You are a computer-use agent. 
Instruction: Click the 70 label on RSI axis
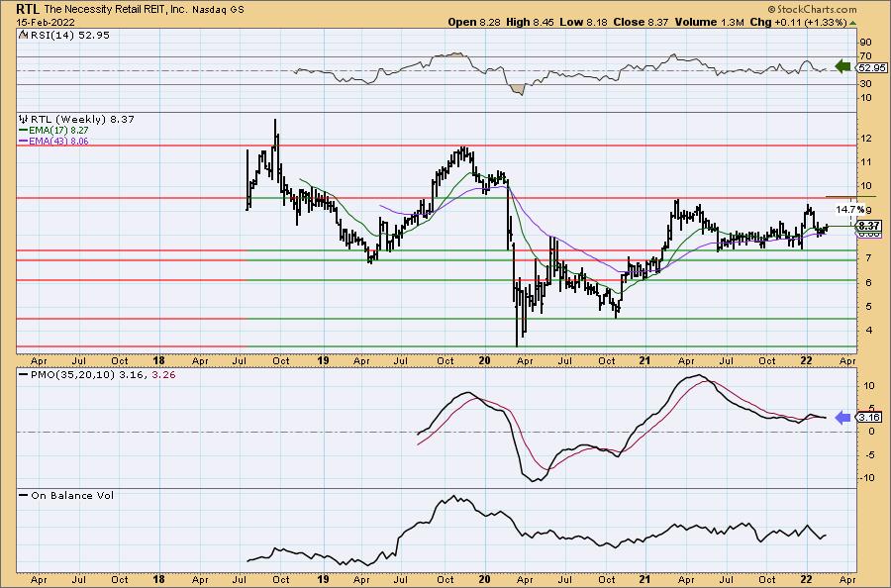865,56
